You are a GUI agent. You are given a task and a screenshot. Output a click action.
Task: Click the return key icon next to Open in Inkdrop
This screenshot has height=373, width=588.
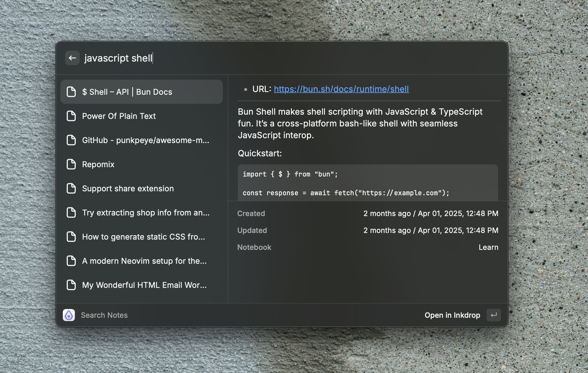tap(494, 315)
